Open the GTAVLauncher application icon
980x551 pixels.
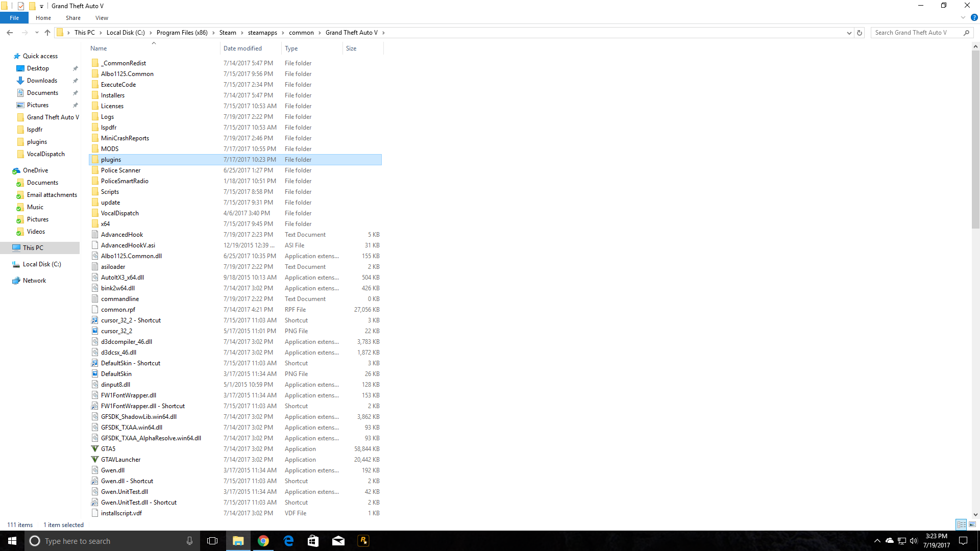coord(95,460)
